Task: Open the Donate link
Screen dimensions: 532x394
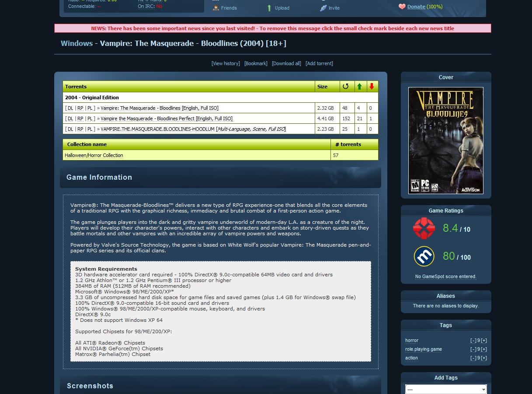Action: click(416, 7)
